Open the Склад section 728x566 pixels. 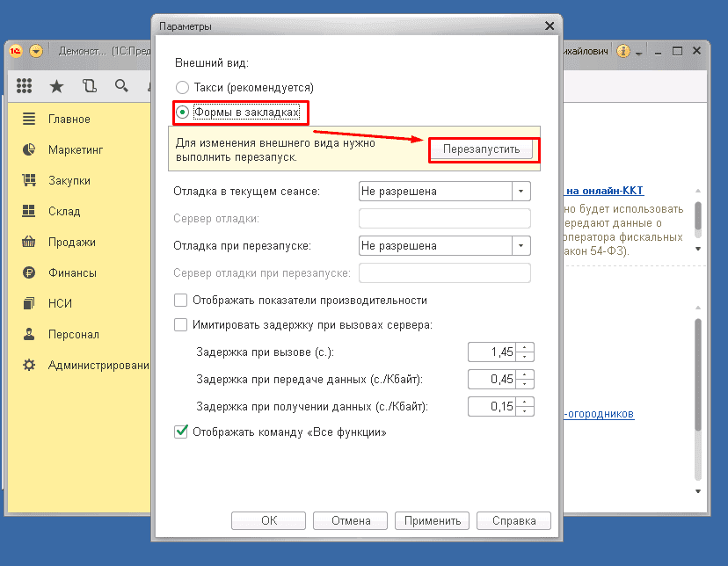64,212
